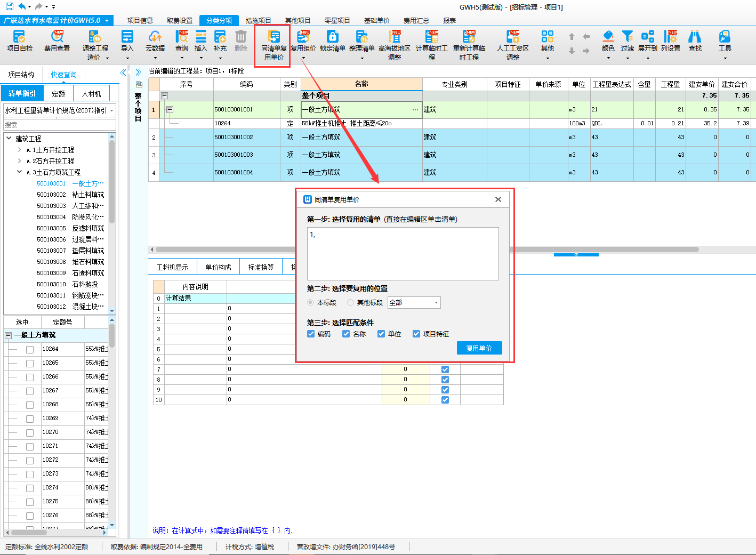Screen dimensions: 756x555
Task: Click the 复用单价 button
Action: click(x=479, y=348)
